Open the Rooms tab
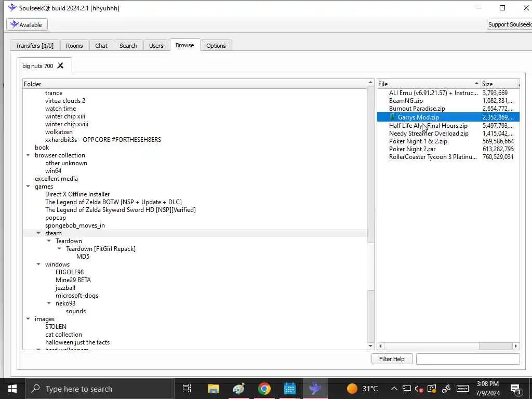This screenshot has height=399, width=532. 74,46
